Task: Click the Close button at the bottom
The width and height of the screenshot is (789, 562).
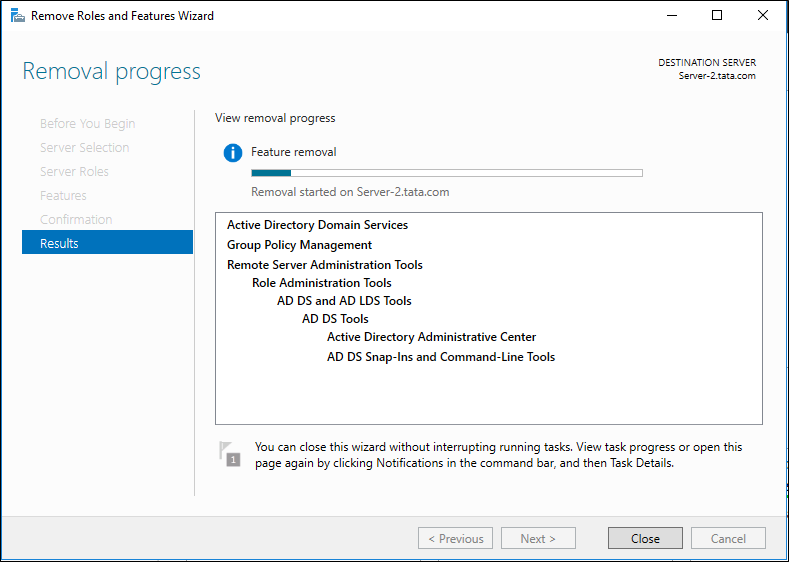Action: pos(645,538)
